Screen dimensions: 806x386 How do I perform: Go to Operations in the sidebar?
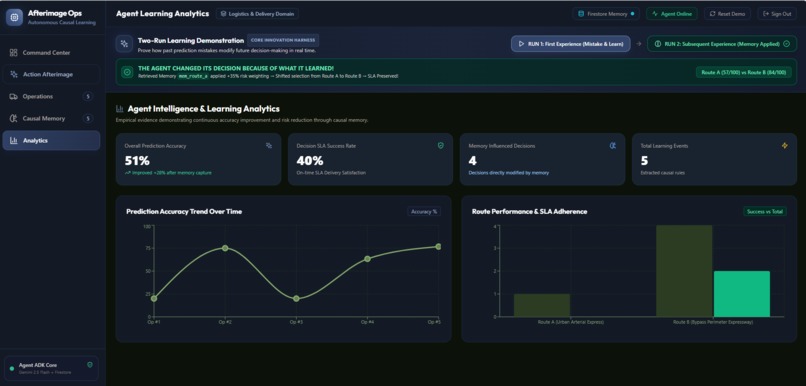point(51,97)
